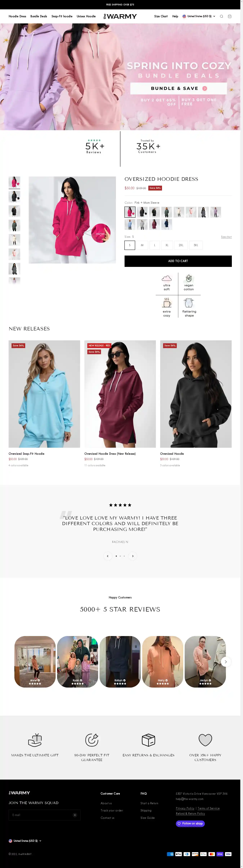Click the Bundle & Save arrow icon

[205, 88]
